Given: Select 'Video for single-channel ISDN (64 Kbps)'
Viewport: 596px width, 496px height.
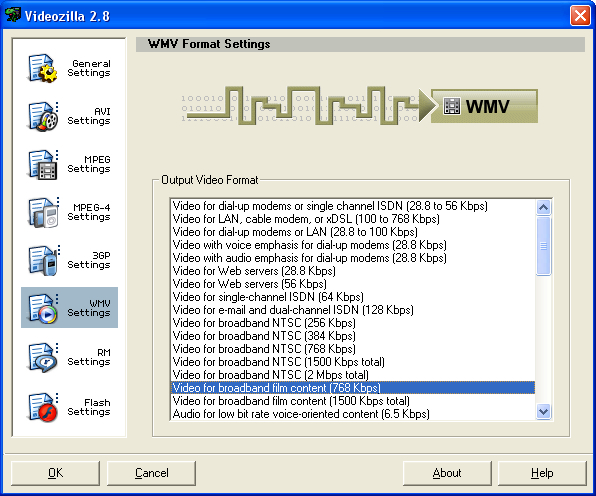Looking at the screenshot, I should coord(353,297).
